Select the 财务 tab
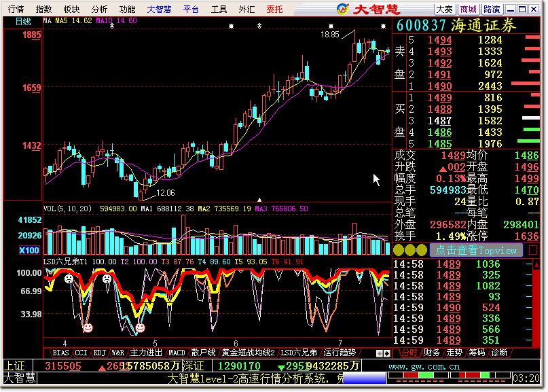Viewport: 548px width, 392px height. tap(432, 353)
